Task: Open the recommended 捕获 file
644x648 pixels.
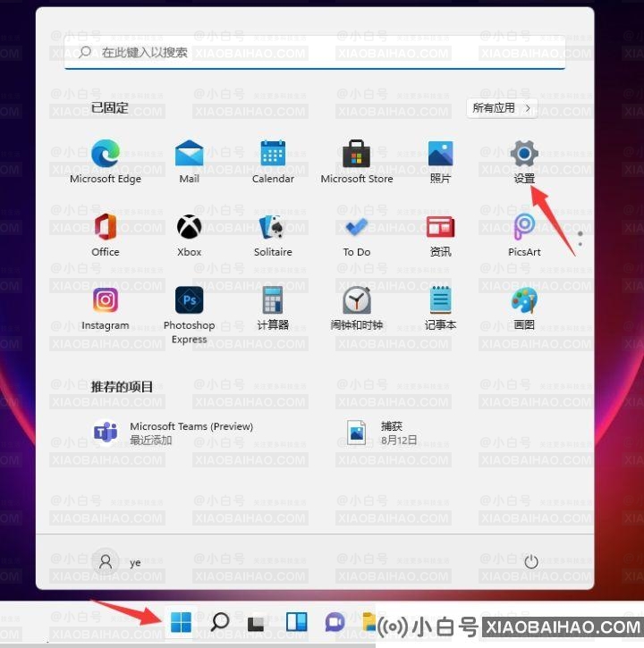Action: 382,433
